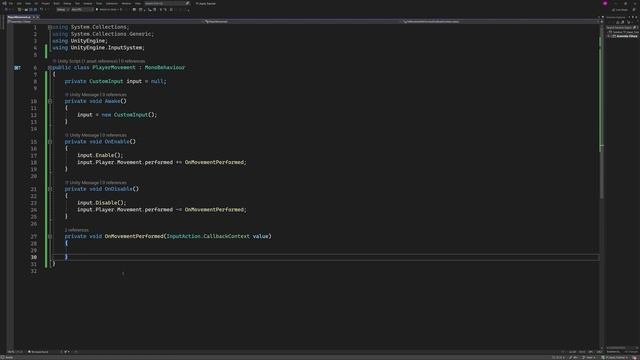Click 'OnMovementPerformed' on line 18
This screenshot has height=360, width=640.
point(214,162)
